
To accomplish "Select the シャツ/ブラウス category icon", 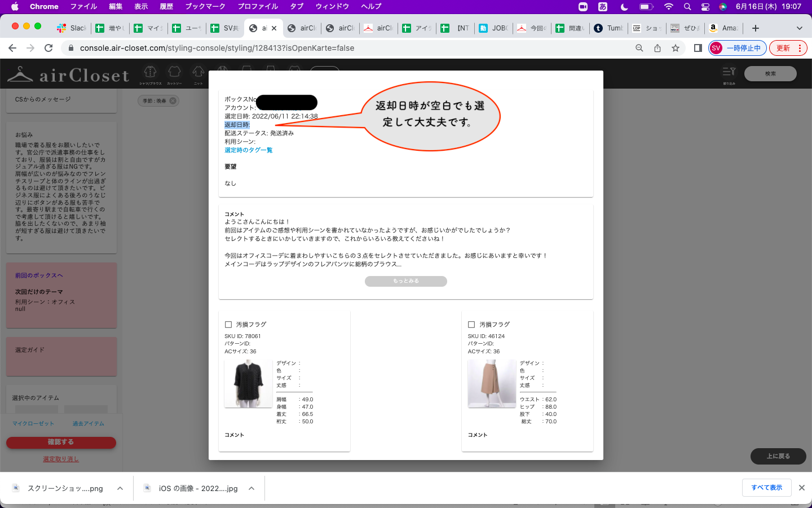I will coord(150,73).
